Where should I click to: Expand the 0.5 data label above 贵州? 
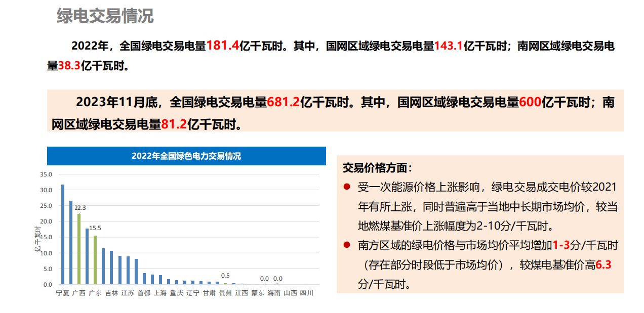tap(226, 275)
